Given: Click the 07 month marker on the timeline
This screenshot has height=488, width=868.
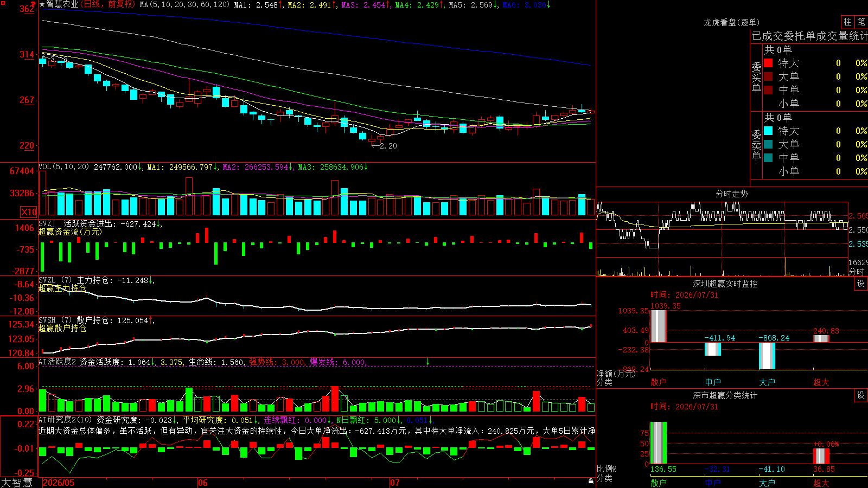Looking at the screenshot, I should [395, 483].
